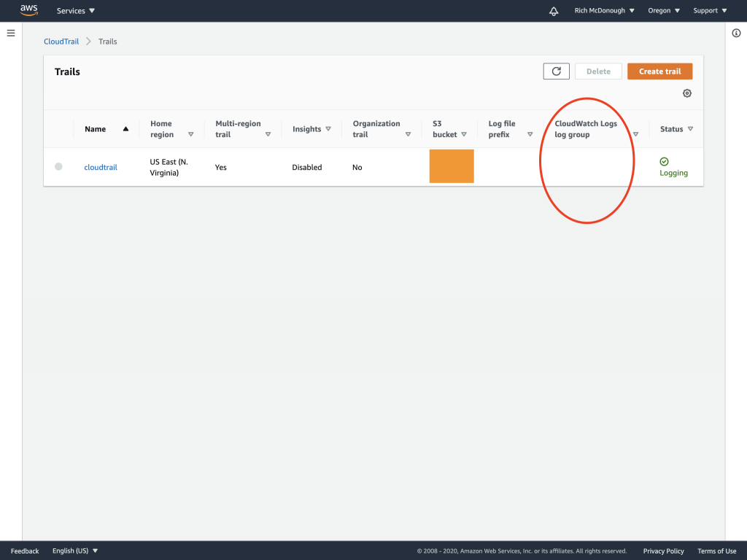Image resolution: width=747 pixels, height=560 pixels.
Task: Click the orange S3 bucket swatch
Action: click(451, 166)
